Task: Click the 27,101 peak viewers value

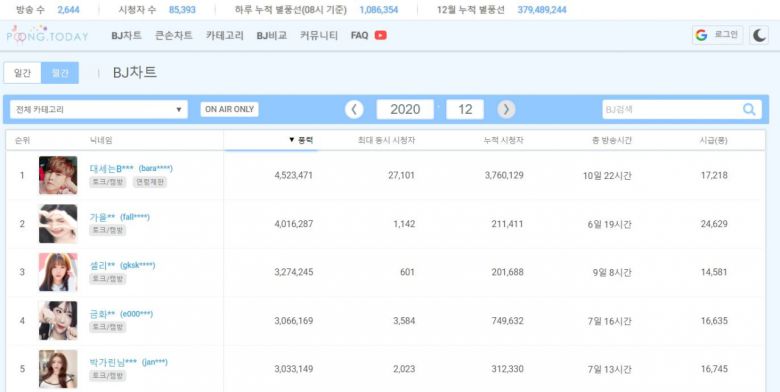Action: [x=401, y=175]
